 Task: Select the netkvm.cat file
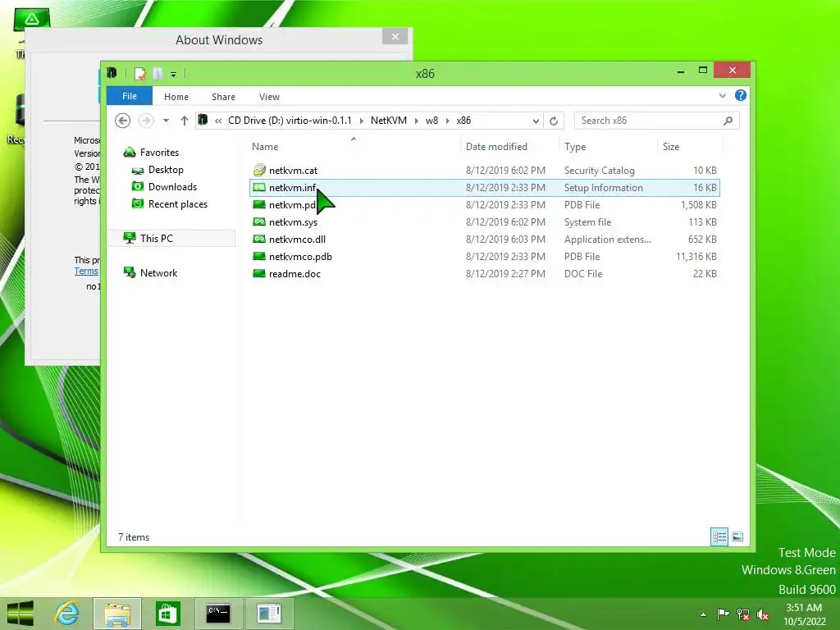(x=293, y=171)
